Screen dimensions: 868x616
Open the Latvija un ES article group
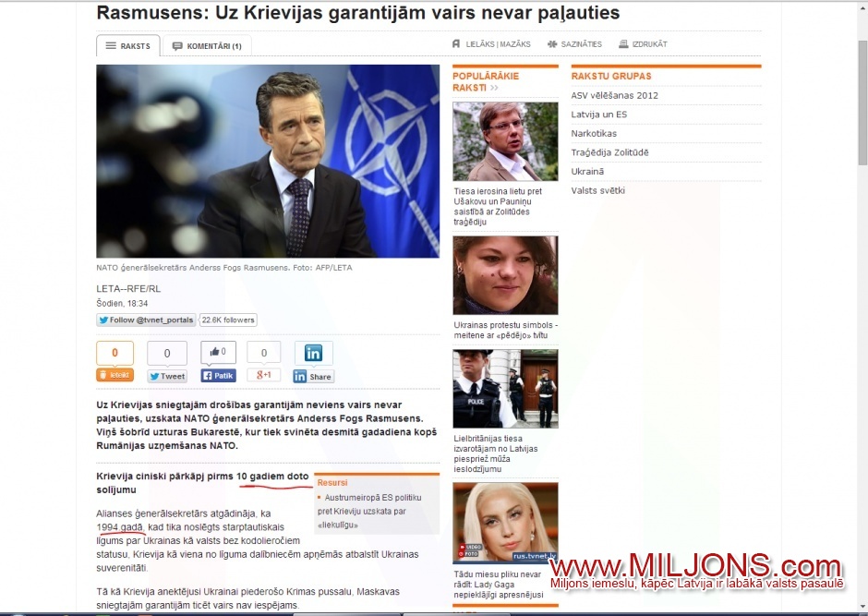(598, 115)
